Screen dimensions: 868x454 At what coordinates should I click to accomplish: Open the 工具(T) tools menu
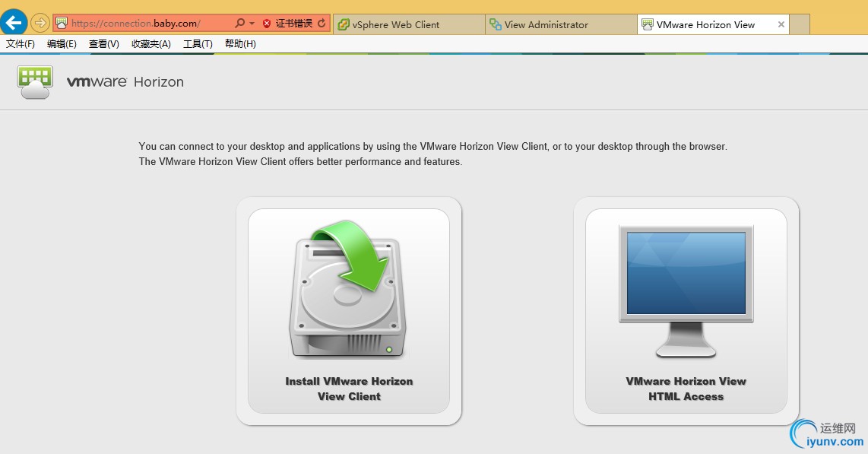click(x=198, y=44)
